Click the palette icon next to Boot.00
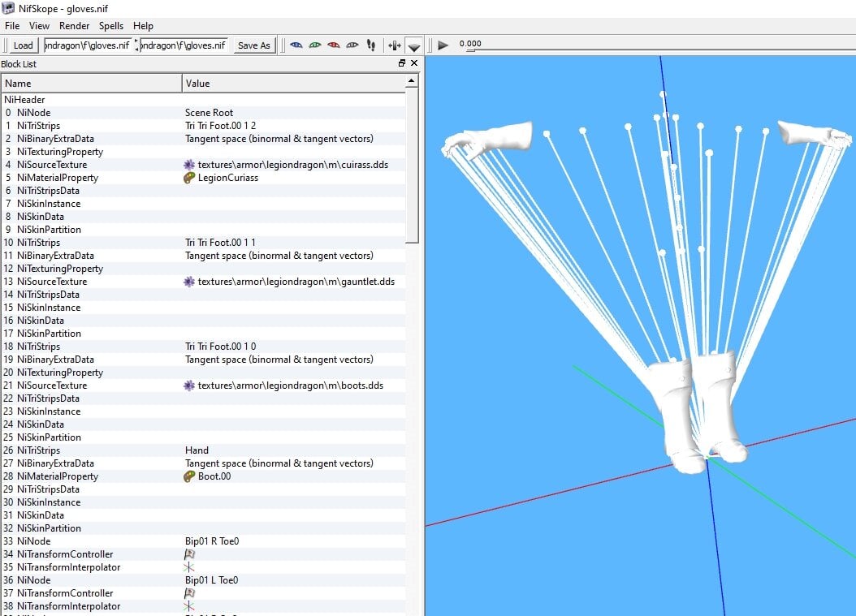This screenshot has width=856, height=616. click(x=189, y=476)
